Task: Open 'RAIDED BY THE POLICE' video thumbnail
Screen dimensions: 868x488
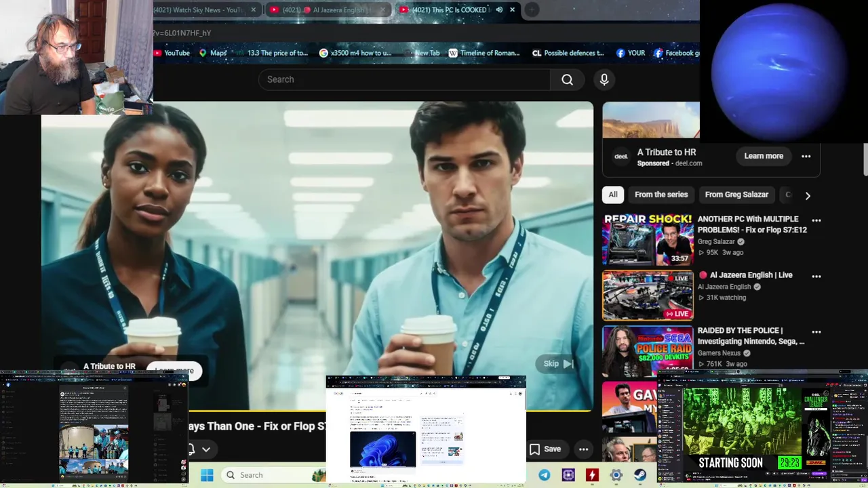Action: pos(648,351)
